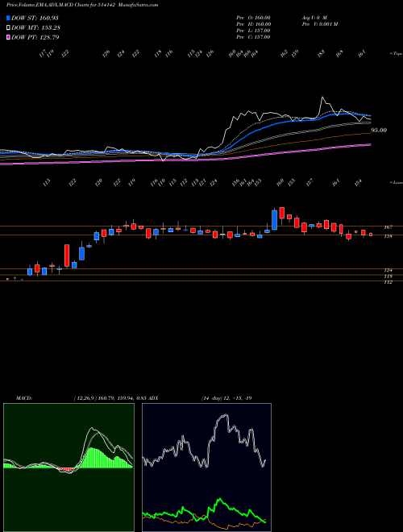
Task: Click the 'Pre C: 157.00' close value
Action: pos(253,37)
